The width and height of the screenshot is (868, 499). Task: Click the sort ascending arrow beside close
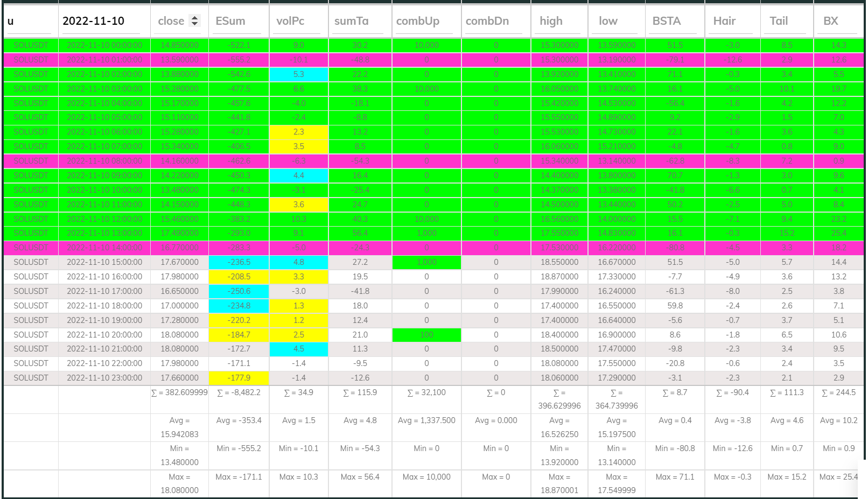pyautogui.click(x=194, y=18)
